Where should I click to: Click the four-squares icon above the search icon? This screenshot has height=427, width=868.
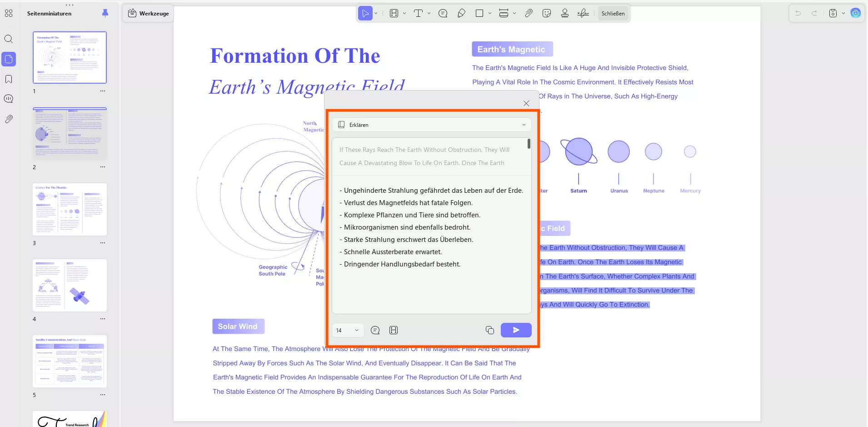coord(9,14)
